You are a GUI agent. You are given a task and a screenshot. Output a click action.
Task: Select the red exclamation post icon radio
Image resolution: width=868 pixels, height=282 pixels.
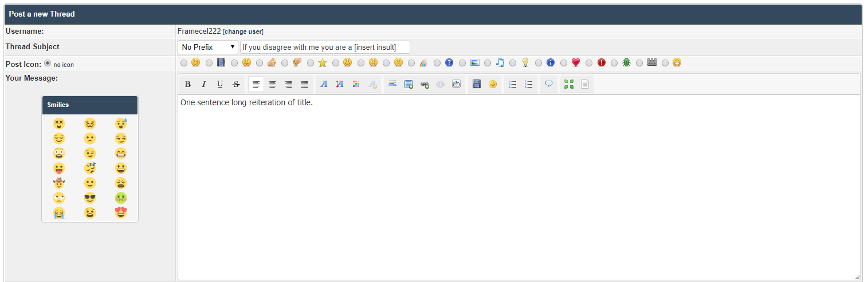tap(590, 63)
